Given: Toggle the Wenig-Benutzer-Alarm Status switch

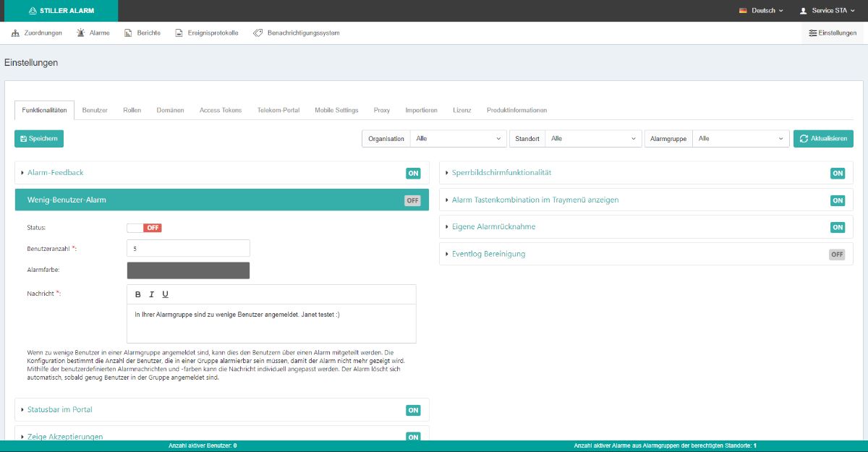Looking at the screenshot, I should coord(144,228).
